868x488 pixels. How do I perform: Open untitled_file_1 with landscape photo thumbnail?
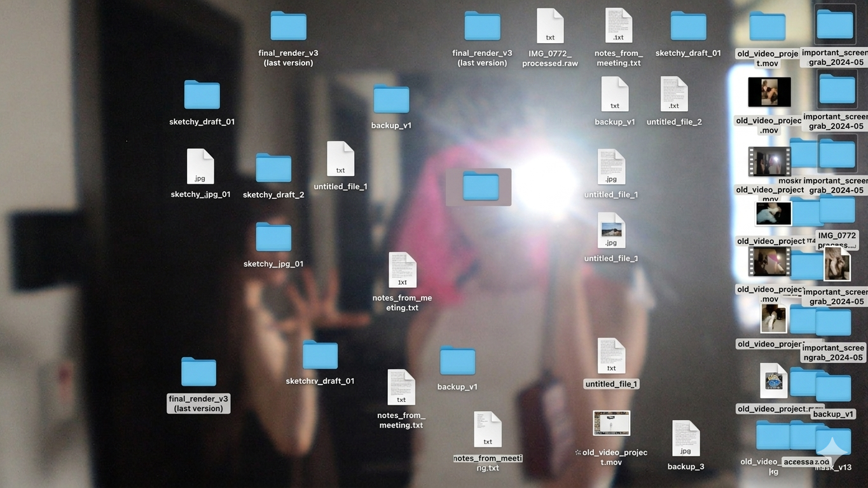click(x=611, y=231)
